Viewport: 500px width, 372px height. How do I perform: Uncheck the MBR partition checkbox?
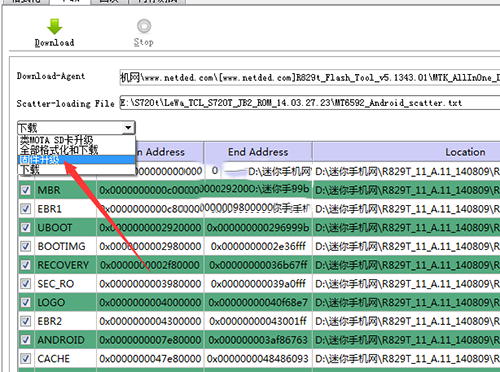[x=26, y=190]
